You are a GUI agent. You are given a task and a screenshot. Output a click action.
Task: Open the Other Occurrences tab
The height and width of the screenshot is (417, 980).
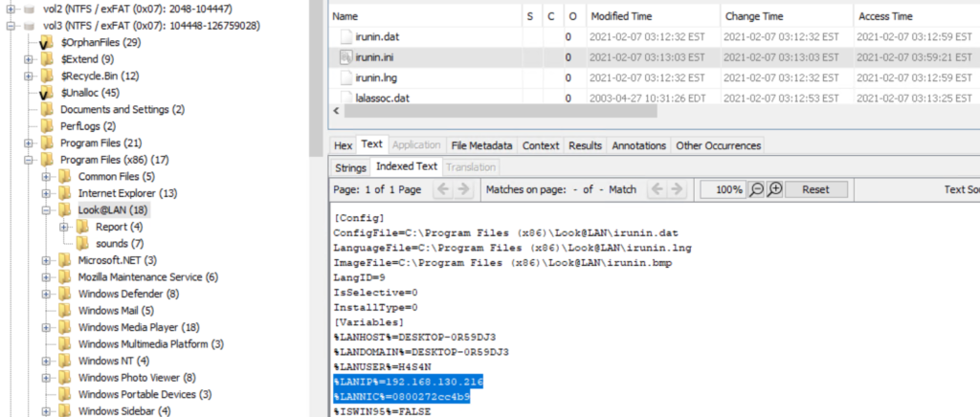pyautogui.click(x=718, y=145)
